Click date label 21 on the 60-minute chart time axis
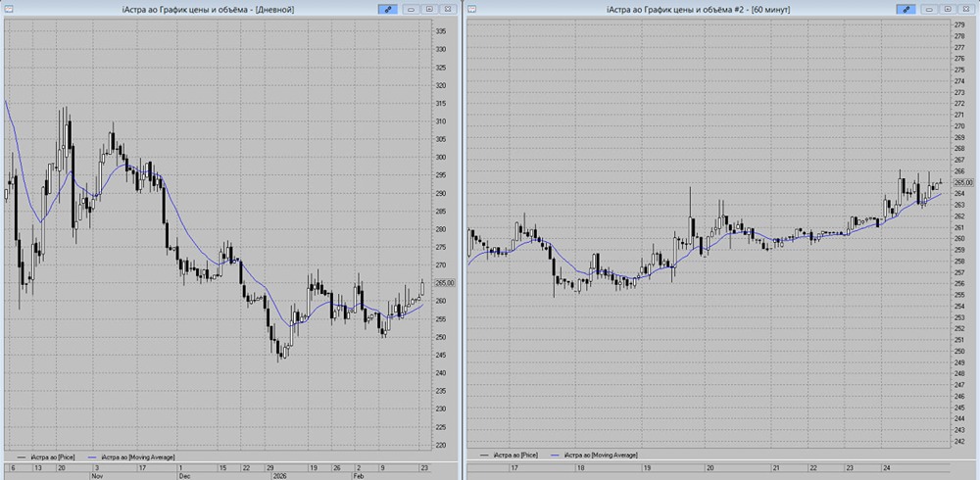Viewport: 980px width, 480px height. pyautogui.click(x=775, y=467)
